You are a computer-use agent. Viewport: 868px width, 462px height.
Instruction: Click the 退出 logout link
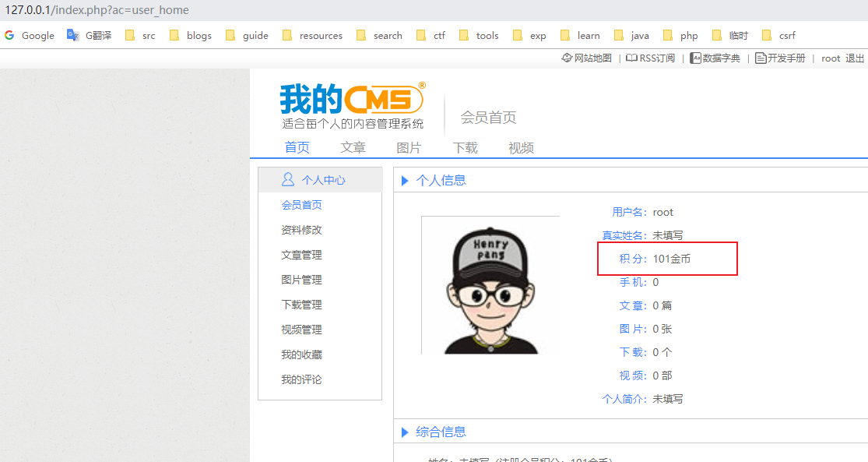(x=855, y=58)
